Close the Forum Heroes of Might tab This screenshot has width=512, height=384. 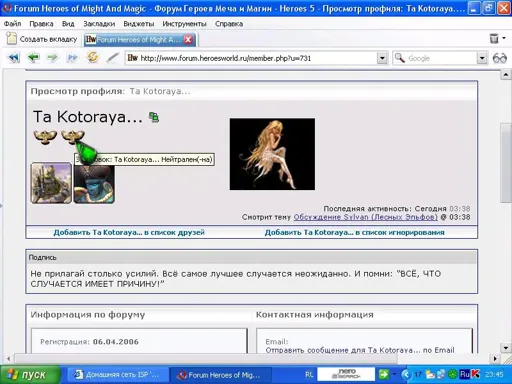[x=188, y=40]
